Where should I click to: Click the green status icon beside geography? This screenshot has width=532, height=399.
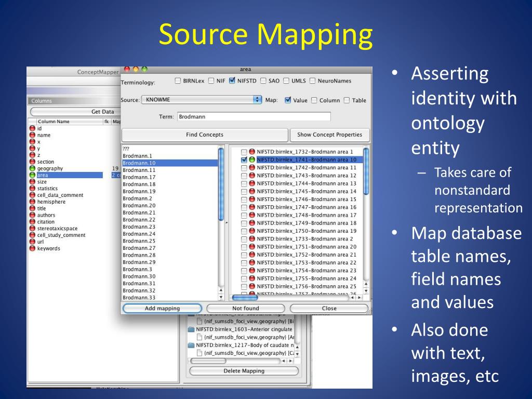[x=32, y=168]
